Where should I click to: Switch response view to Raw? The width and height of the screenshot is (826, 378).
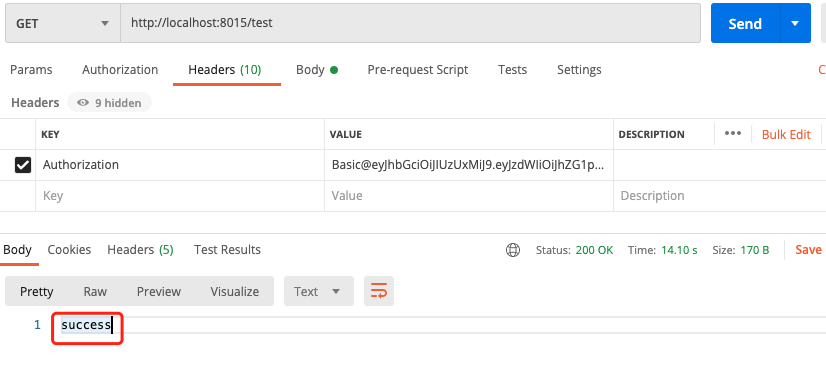pyautogui.click(x=95, y=291)
